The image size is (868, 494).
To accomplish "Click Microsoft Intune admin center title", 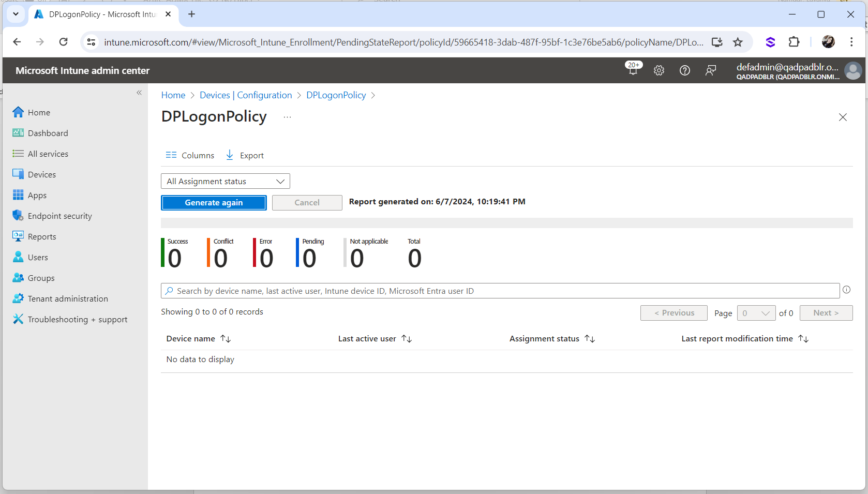I will 83,70.
